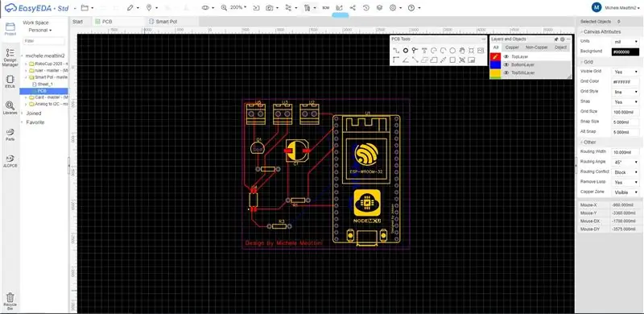Screen dimensions: 644x314
Task: Switch to the Smart Pot tab
Action: (x=167, y=22)
